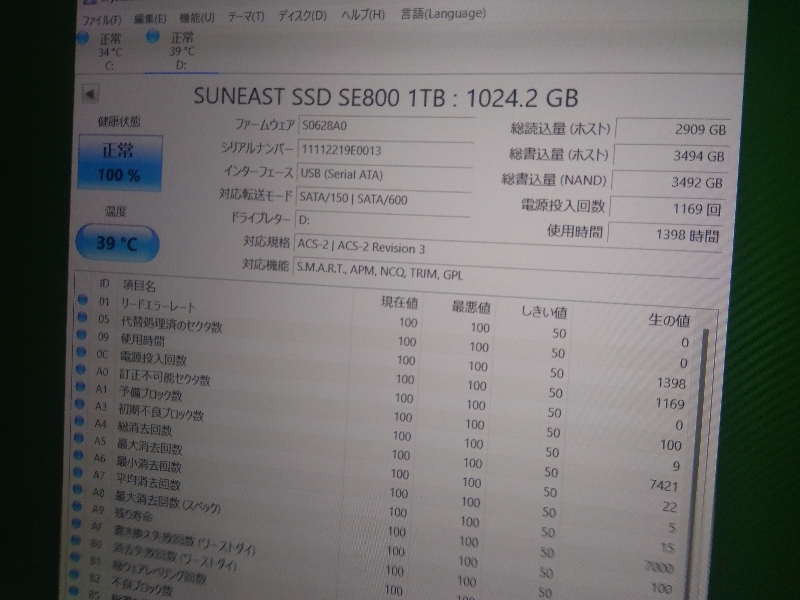This screenshot has height=600, width=800.
Task: Select the 代替処理済のセクタ数 row name
Action: [171, 324]
